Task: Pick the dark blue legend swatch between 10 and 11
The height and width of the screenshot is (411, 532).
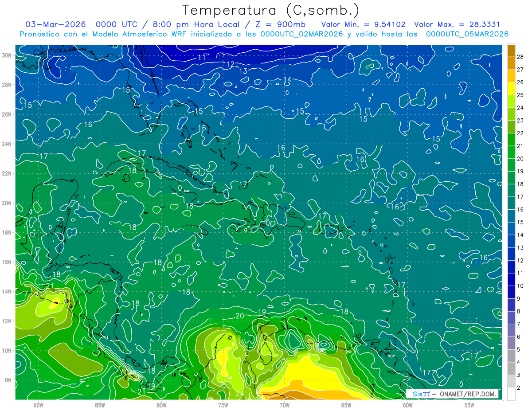Action: coord(511,279)
